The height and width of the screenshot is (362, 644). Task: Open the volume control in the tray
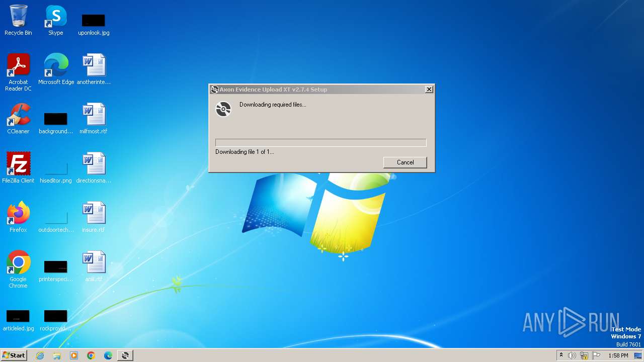(572, 355)
